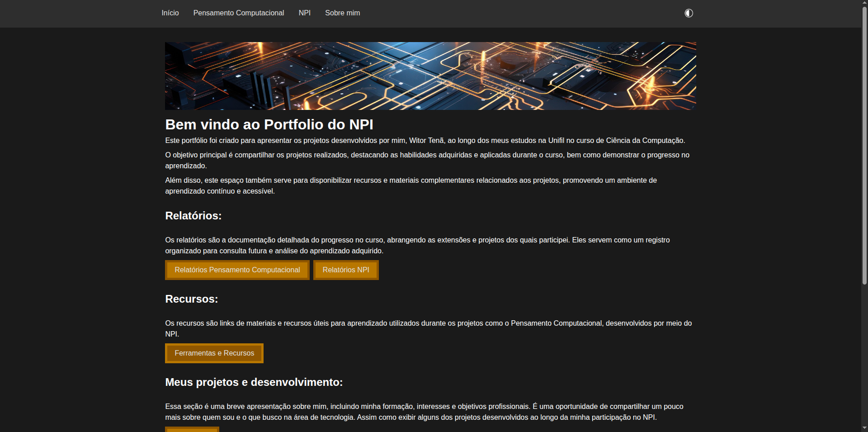The image size is (868, 432).
Task: Open the Relatórios NPI button
Action: tap(346, 270)
